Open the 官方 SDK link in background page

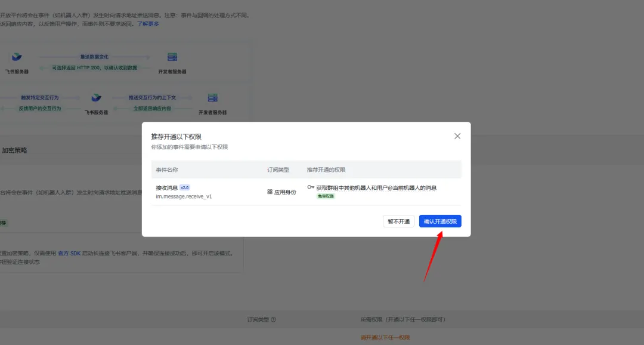[x=69, y=253]
